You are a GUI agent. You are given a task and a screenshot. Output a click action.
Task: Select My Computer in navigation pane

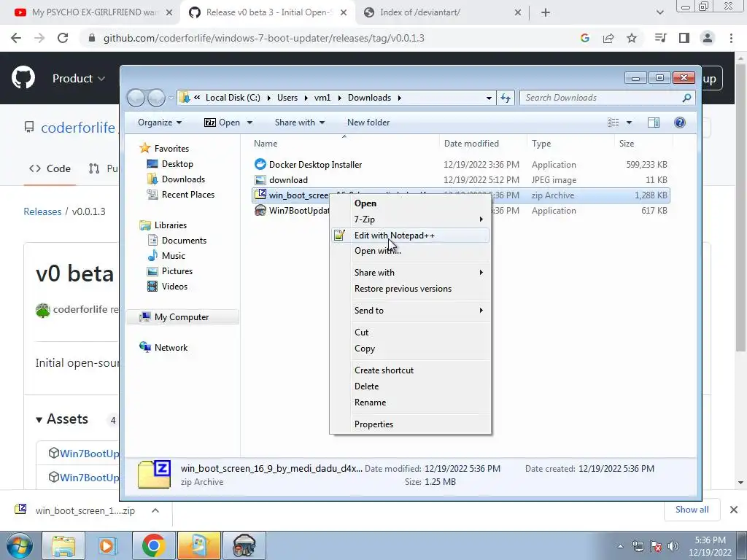click(181, 317)
